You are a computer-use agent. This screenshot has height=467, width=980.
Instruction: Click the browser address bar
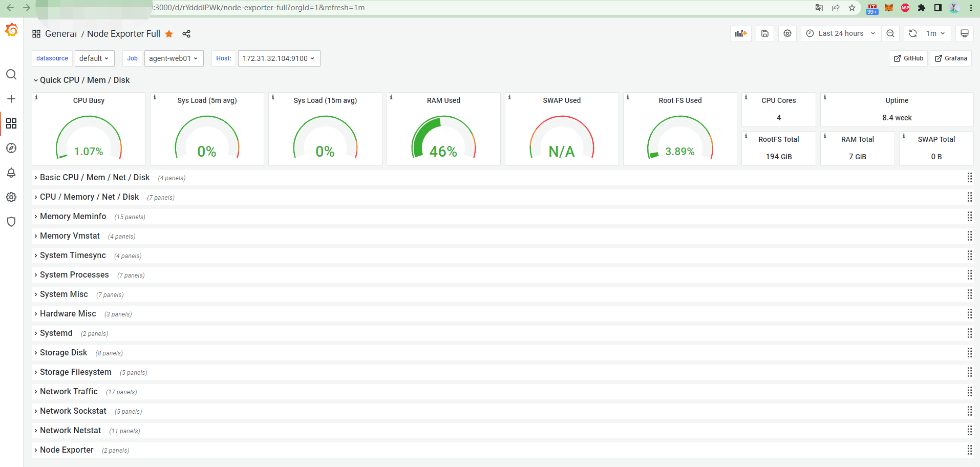[256, 8]
